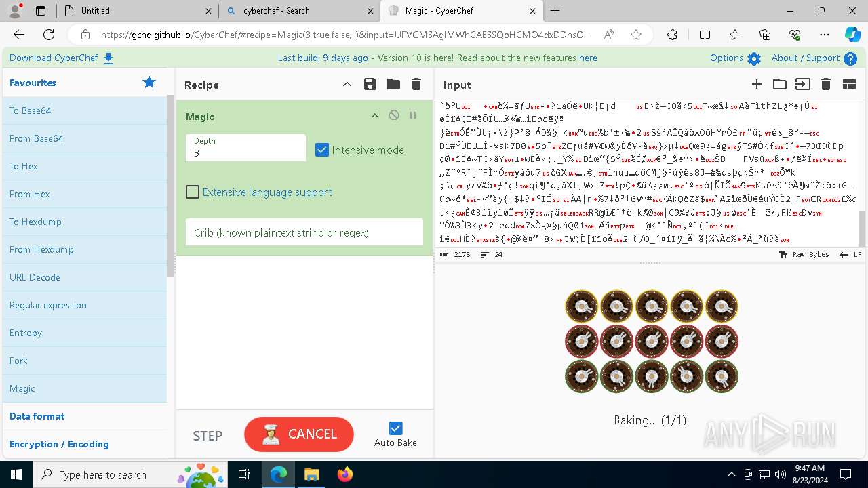Select Regular expression operation
868x488 pixels.
[84, 305]
